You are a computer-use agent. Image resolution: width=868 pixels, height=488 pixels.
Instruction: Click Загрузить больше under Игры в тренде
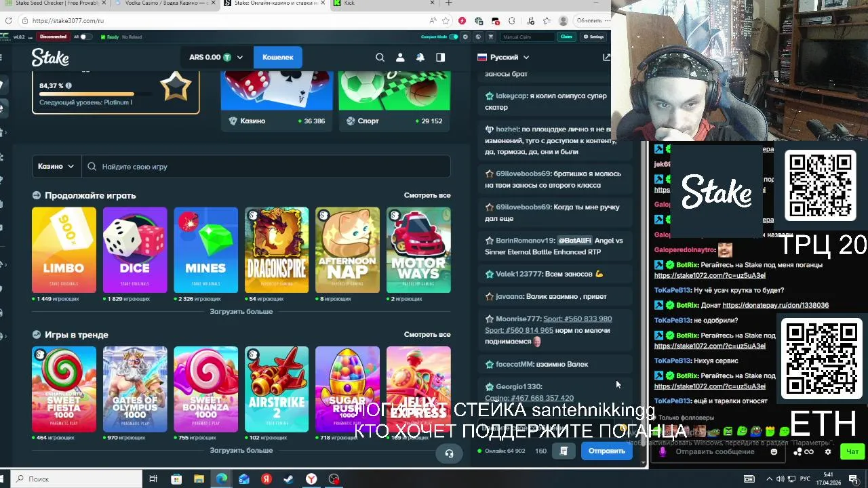pyautogui.click(x=241, y=451)
